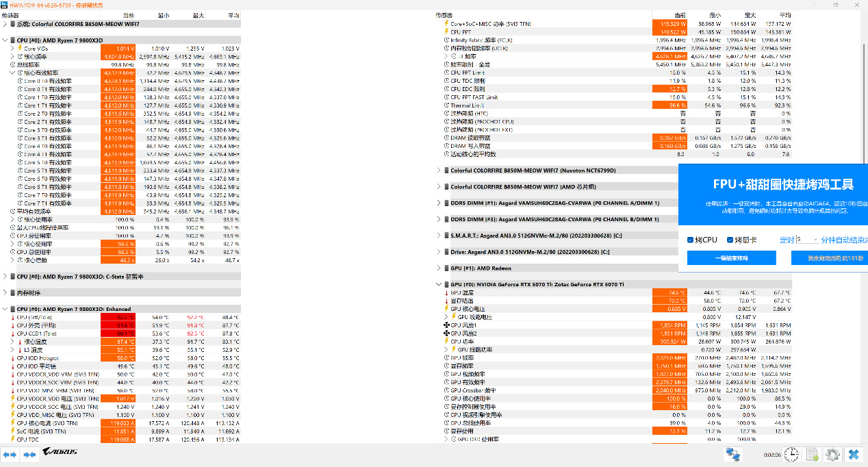The height and width of the screenshot is (467, 868).
Task: Close sensors with the blue X icon
Action: 854,454
